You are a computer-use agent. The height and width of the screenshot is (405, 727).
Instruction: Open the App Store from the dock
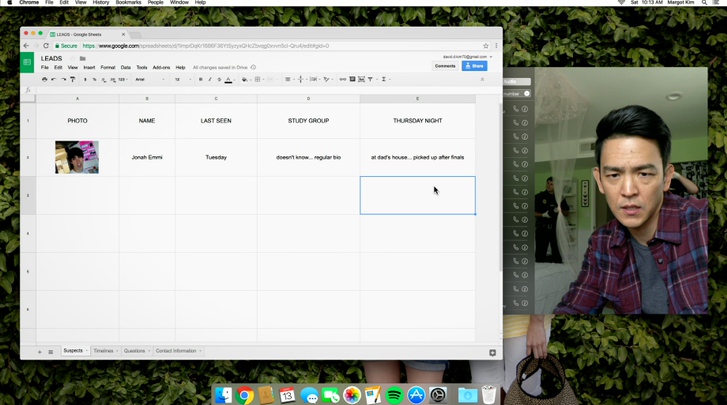pos(416,395)
